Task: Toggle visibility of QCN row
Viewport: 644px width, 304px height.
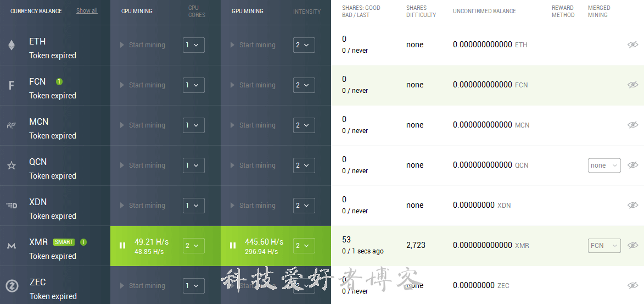Action: [x=633, y=165]
